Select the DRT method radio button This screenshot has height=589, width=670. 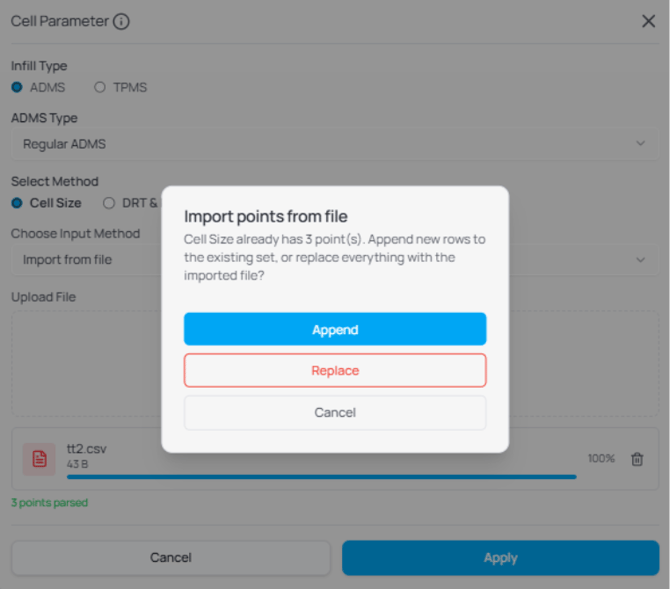109,203
